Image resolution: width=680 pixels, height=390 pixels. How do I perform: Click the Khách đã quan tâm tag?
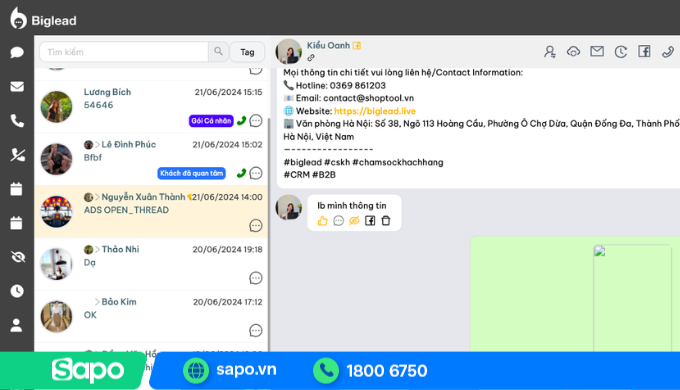[x=191, y=173]
